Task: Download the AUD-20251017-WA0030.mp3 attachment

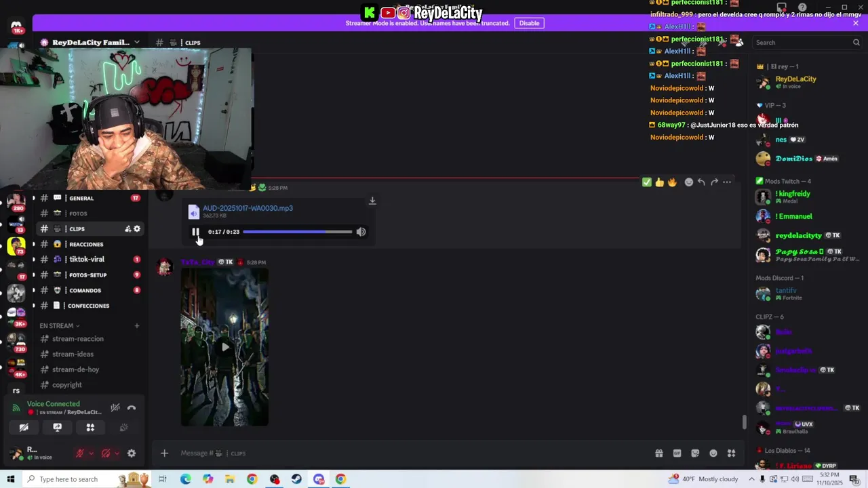Action: 372,201
